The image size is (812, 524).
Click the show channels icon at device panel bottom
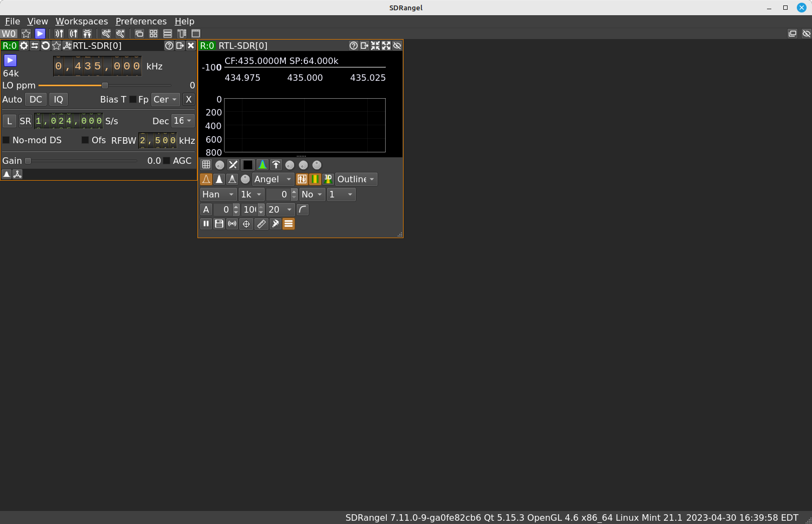(17, 174)
